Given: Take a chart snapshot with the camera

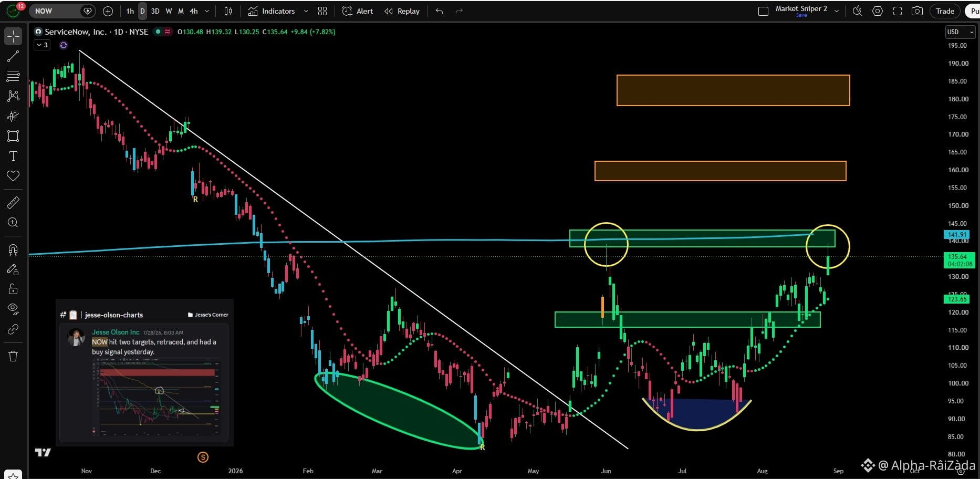Looking at the screenshot, I should pos(917,11).
